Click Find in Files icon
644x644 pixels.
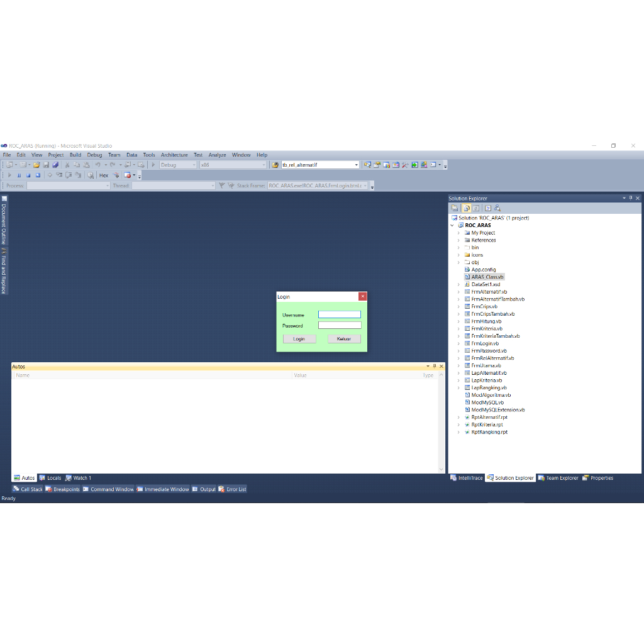(x=275, y=165)
